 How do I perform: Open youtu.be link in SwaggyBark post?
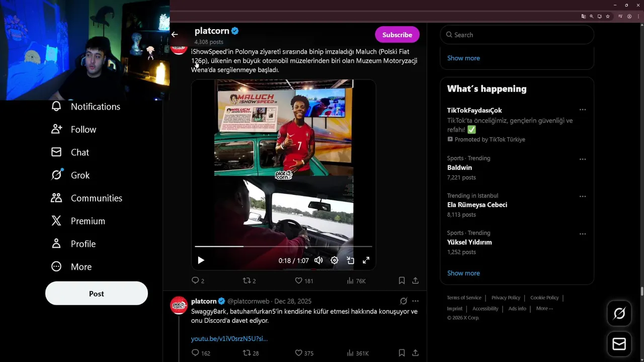click(229, 338)
